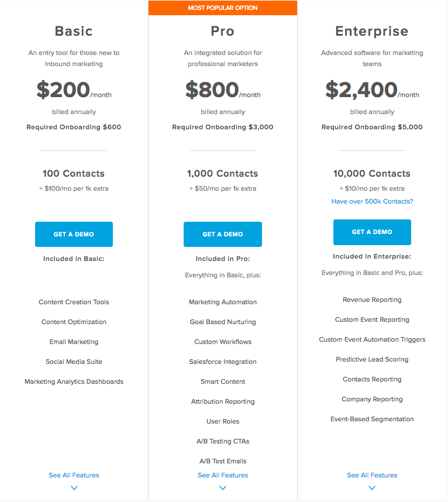Click "Required Onboarding $3,000" under Pro
Viewport: 448px width, 502px height.
tap(222, 127)
